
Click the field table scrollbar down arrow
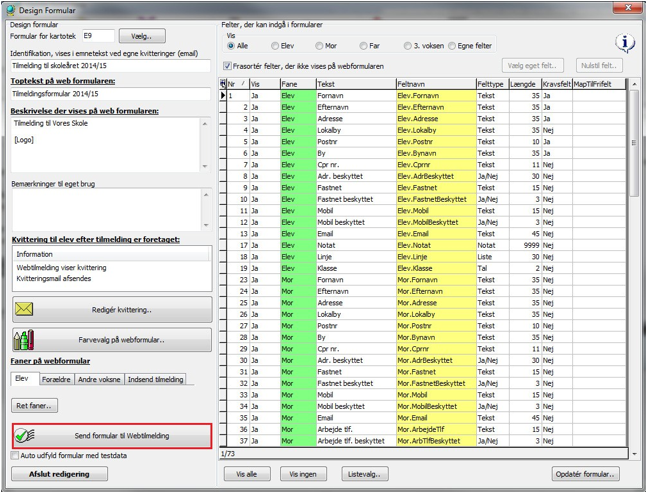tap(634, 454)
